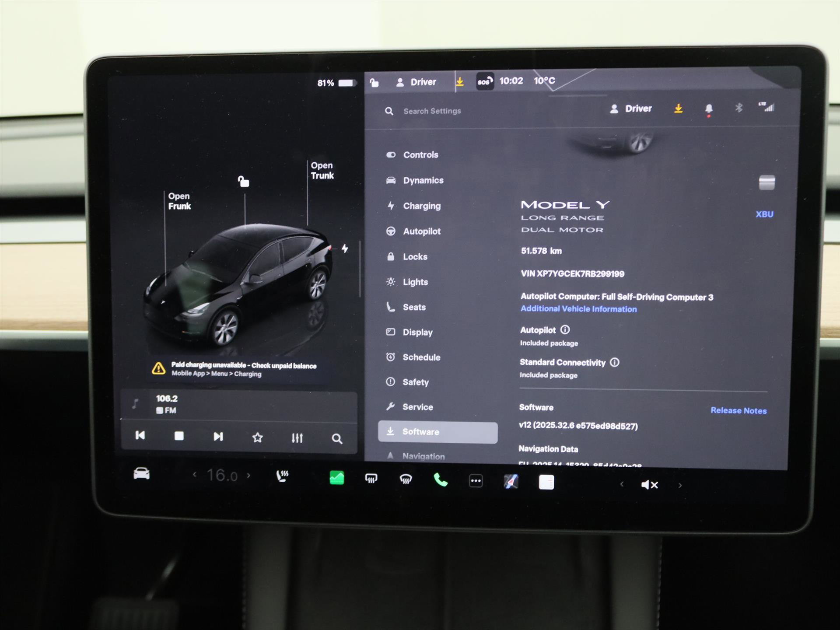Increase temperature with right chevron
Image resolution: width=840 pixels, height=630 pixels.
coord(248,475)
